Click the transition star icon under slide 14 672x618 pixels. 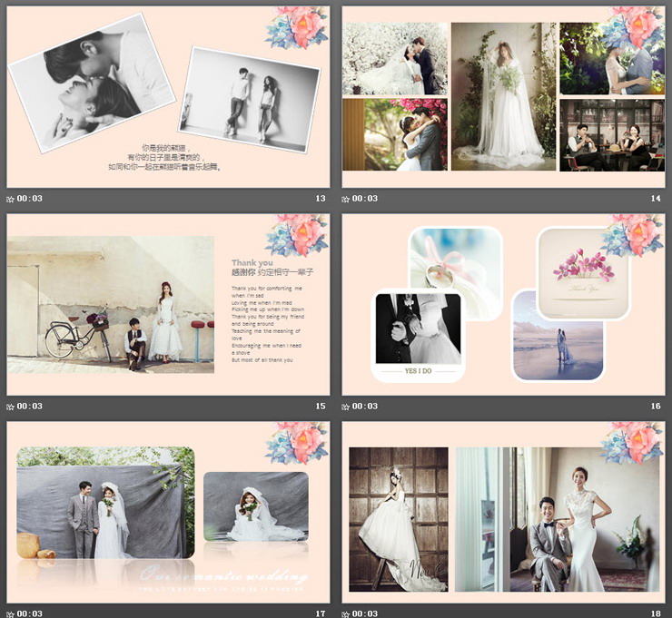point(346,199)
